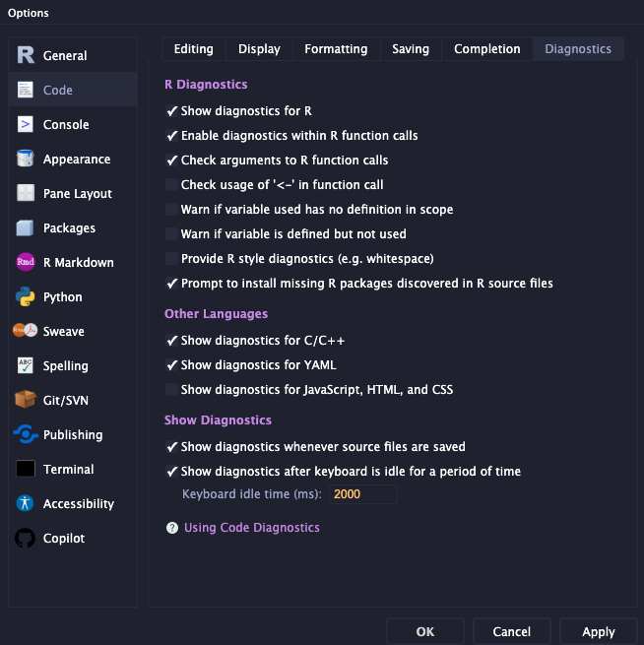Switch to the Editing tab
Image resolution: width=644 pixels, height=645 pixels.
193,49
